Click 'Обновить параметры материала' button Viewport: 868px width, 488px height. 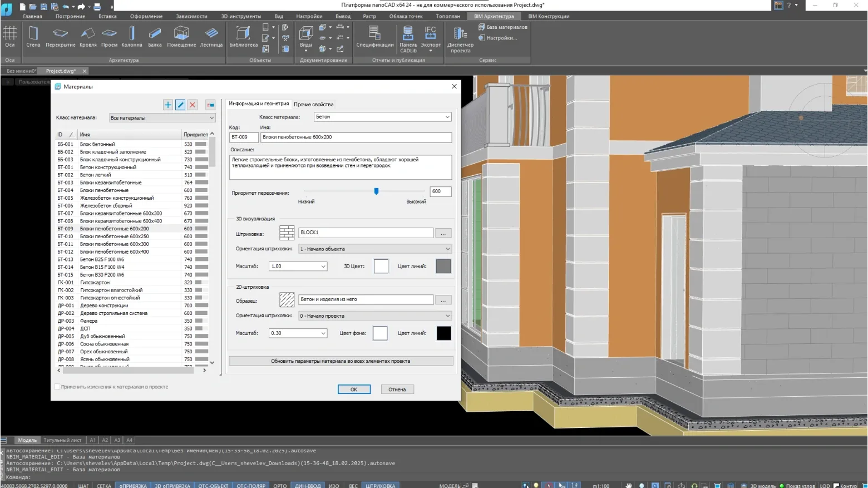pos(341,361)
